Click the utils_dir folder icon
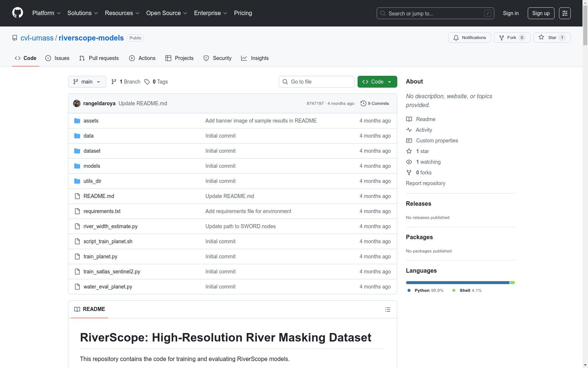 77,181
